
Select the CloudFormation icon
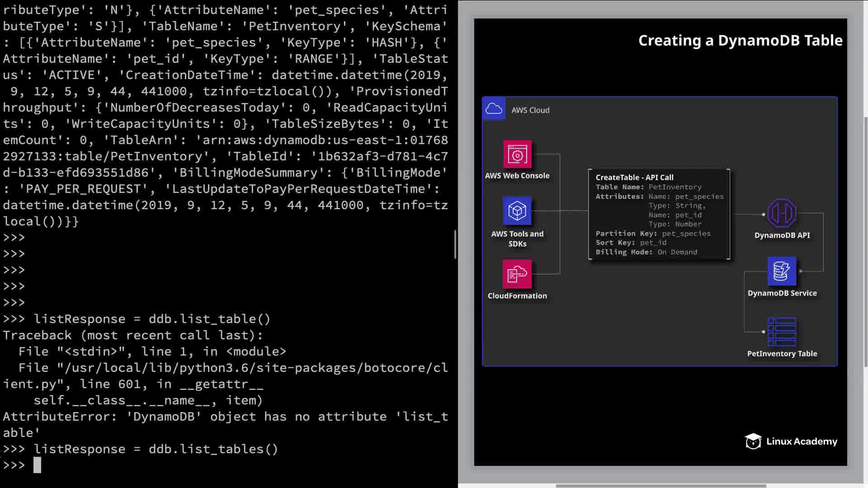tap(517, 274)
